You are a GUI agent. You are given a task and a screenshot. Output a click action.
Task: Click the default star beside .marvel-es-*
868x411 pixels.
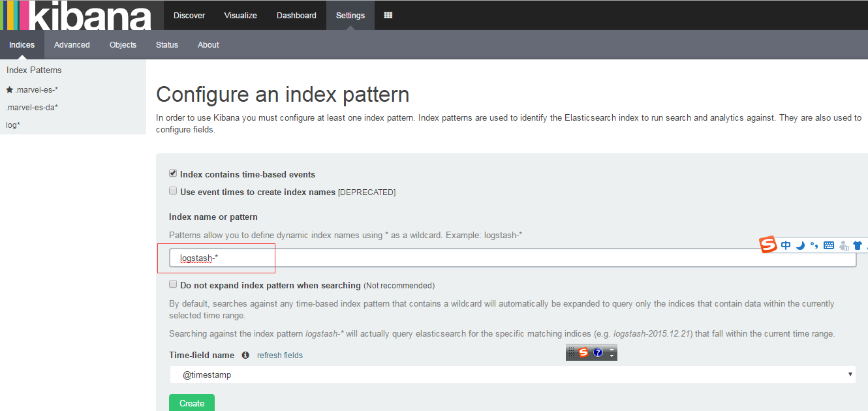pyautogui.click(x=9, y=89)
